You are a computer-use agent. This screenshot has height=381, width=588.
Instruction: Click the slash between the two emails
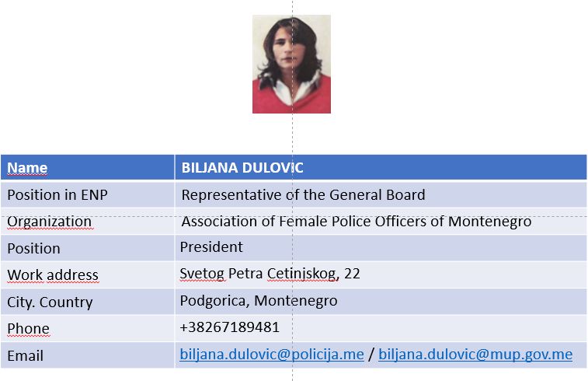coord(371,355)
